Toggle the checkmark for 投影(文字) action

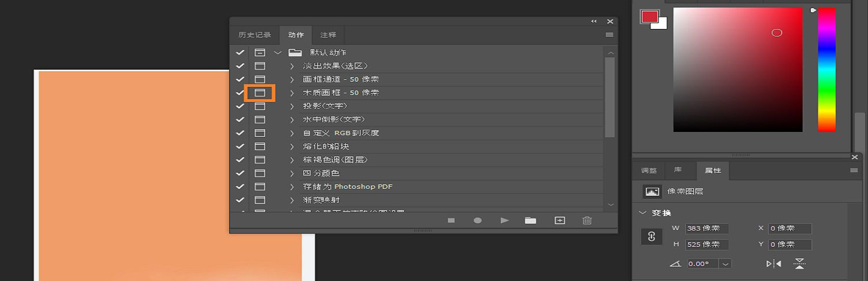[240, 106]
